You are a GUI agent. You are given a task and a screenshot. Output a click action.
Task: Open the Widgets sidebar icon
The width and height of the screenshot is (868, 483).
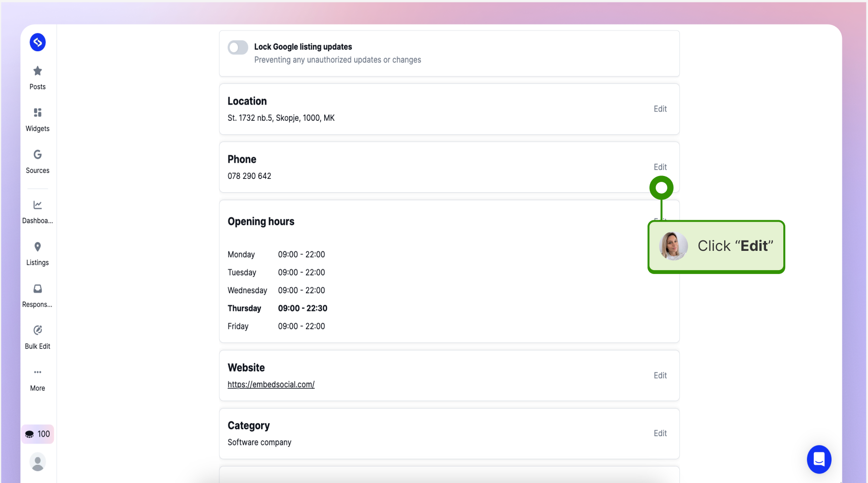click(37, 112)
